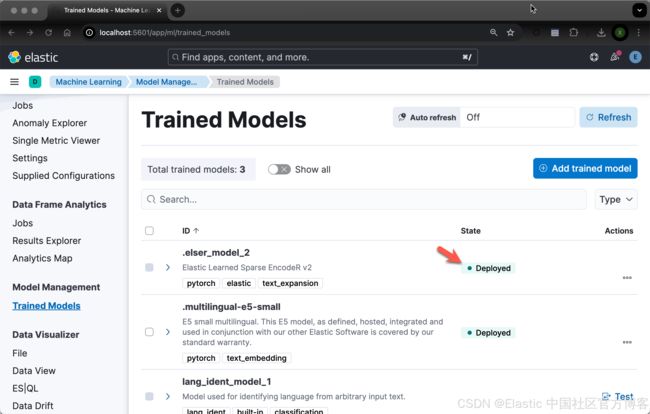Open the Kibana help menu icon
This screenshot has height=414, width=650.
594,57
